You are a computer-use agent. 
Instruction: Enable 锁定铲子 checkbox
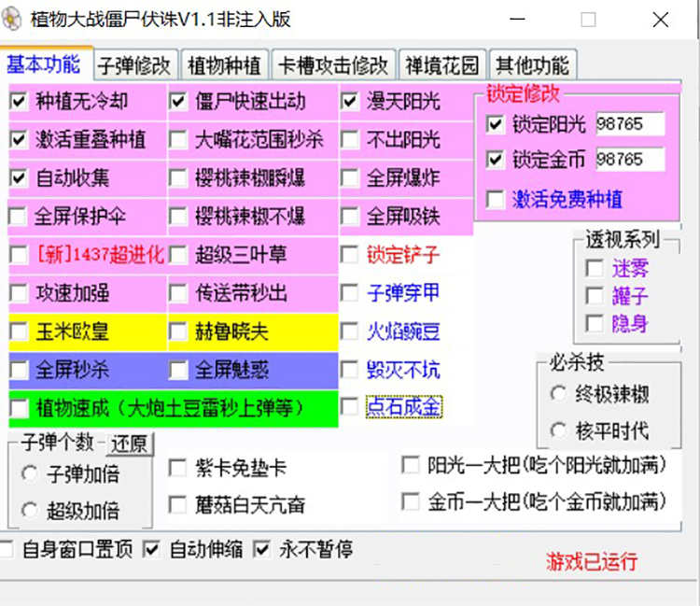350,255
